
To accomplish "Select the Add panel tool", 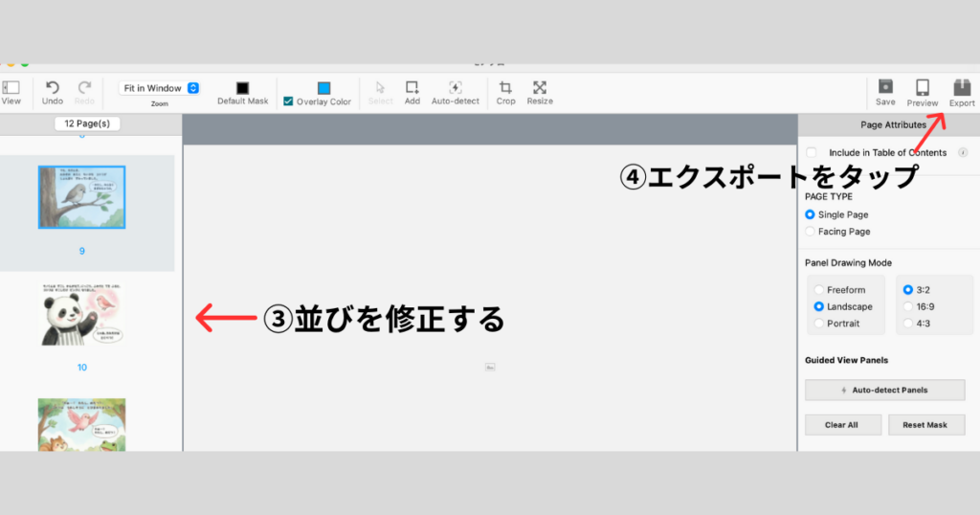I will (x=412, y=87).
